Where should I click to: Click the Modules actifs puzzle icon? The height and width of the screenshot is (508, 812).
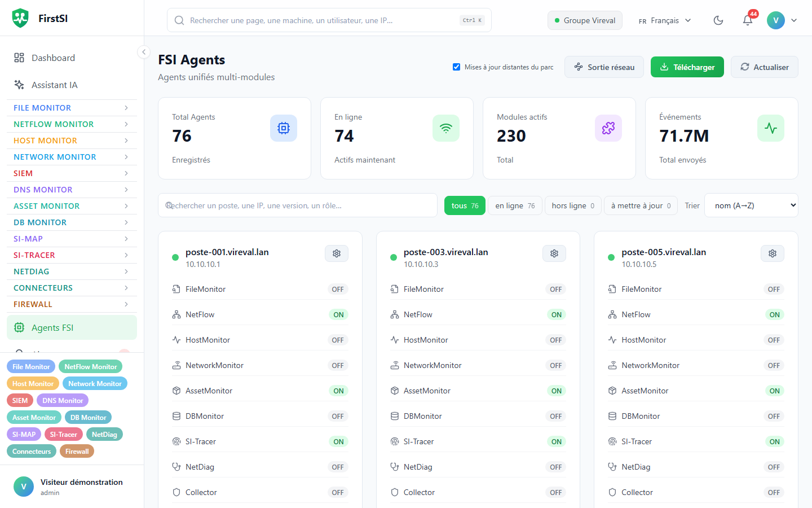(x=608, y=128)
